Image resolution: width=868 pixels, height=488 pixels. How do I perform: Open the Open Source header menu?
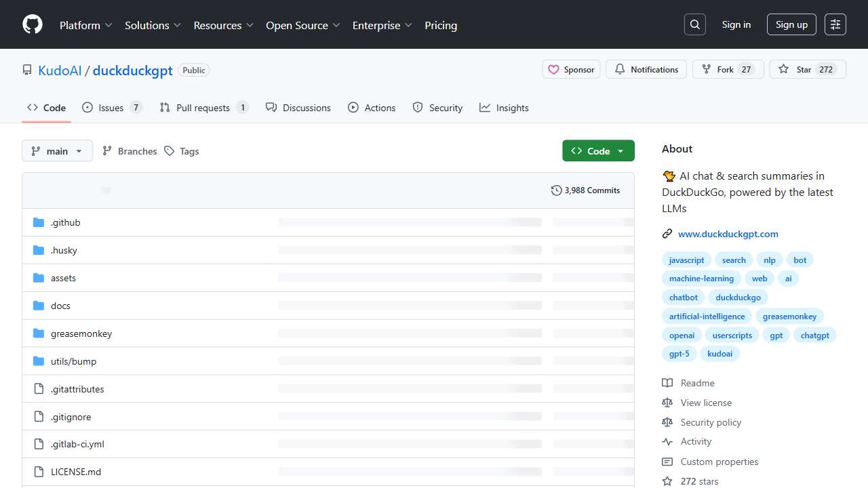point(302,25)
